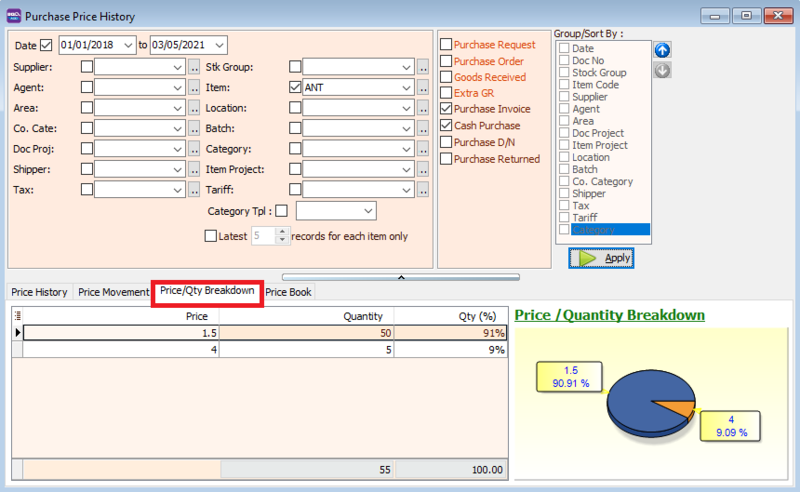
Task: Open Category lookup ellipsis button
Action: (x=423, y=149)
